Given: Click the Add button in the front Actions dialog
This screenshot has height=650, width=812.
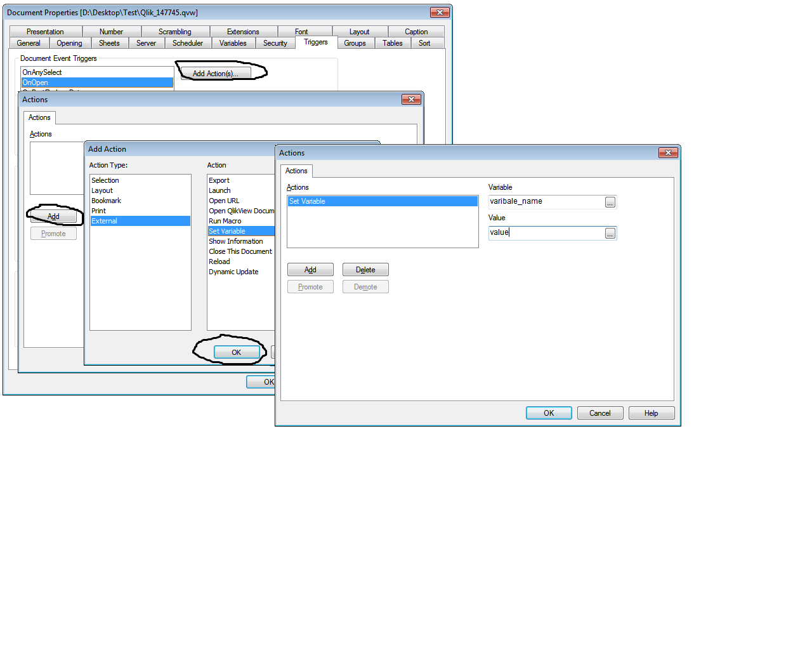Looking at the screenshot, I should [310, 270].
